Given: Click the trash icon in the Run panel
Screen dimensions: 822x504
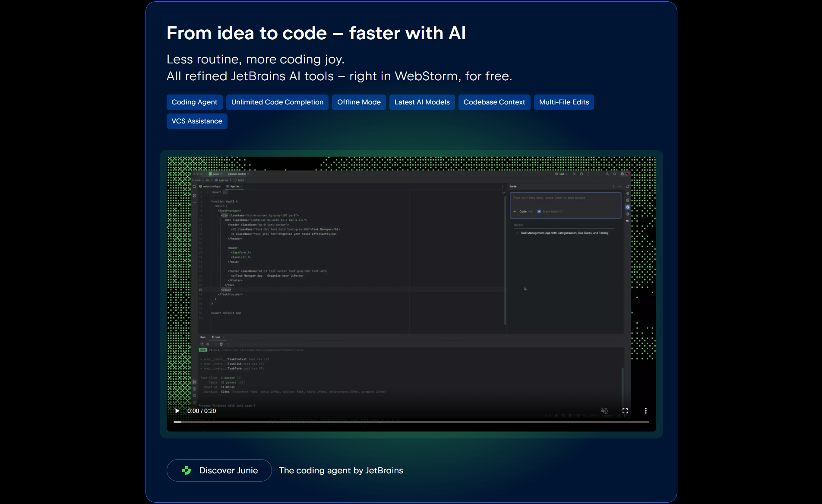Looking at the screenshot, I should (x=221, y=344).
